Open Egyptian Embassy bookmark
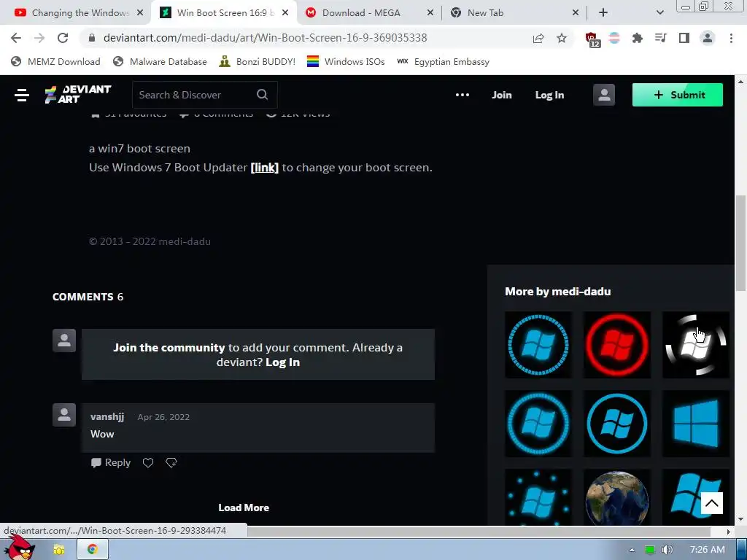Viewport: 747px width, 560px height. pyautogui.click(x=443, y=61)
